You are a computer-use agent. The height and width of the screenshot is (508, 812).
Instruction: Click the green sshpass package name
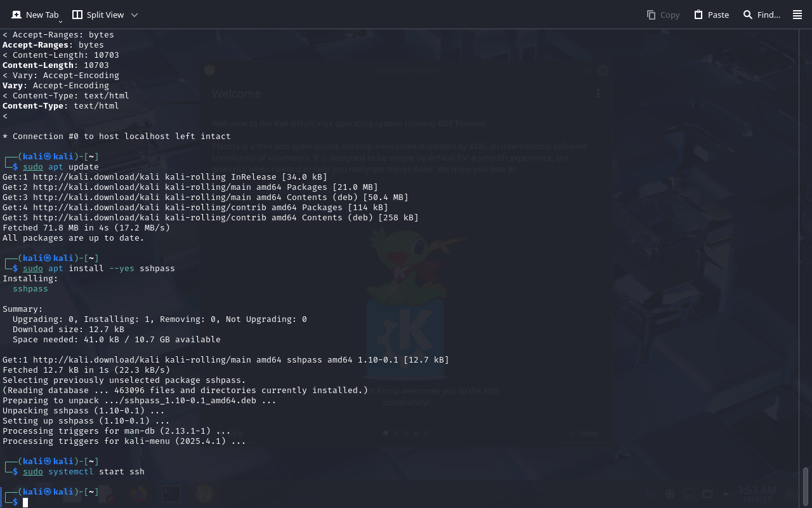click(x=30, y=289)
